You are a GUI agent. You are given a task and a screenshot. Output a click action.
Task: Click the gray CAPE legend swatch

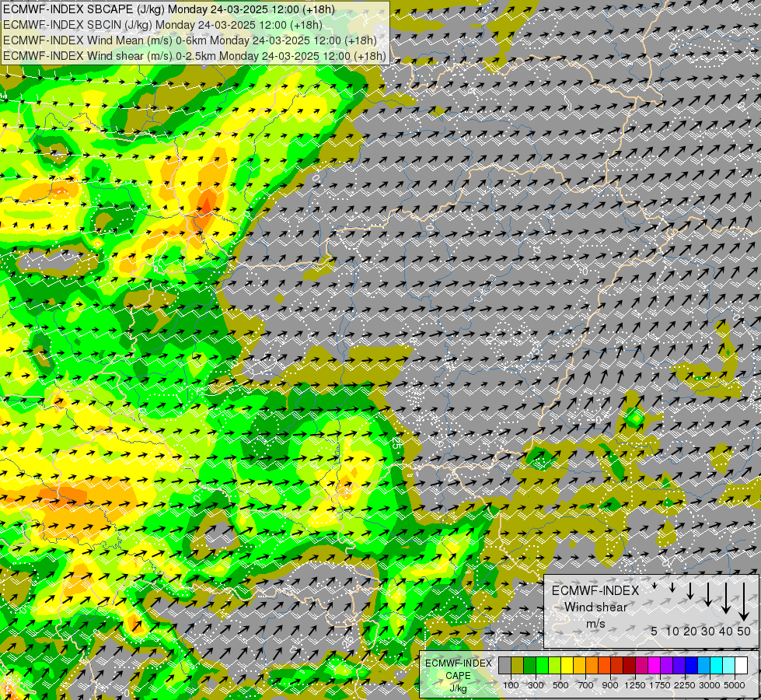click(504, 665)
